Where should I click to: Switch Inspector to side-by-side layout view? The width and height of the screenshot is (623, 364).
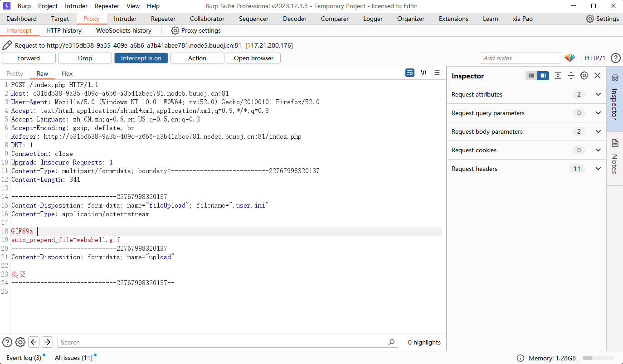tap(543, 76)
